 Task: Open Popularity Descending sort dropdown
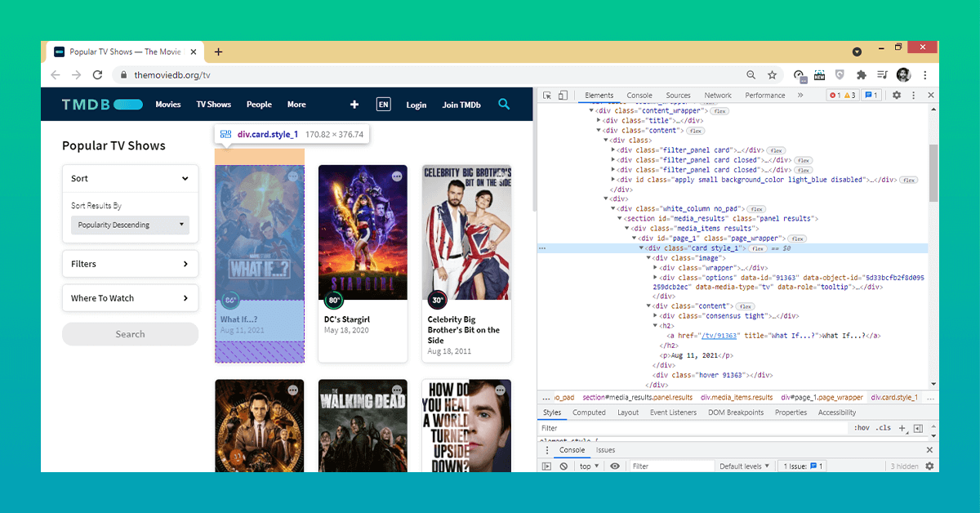[x=130, y=225]
